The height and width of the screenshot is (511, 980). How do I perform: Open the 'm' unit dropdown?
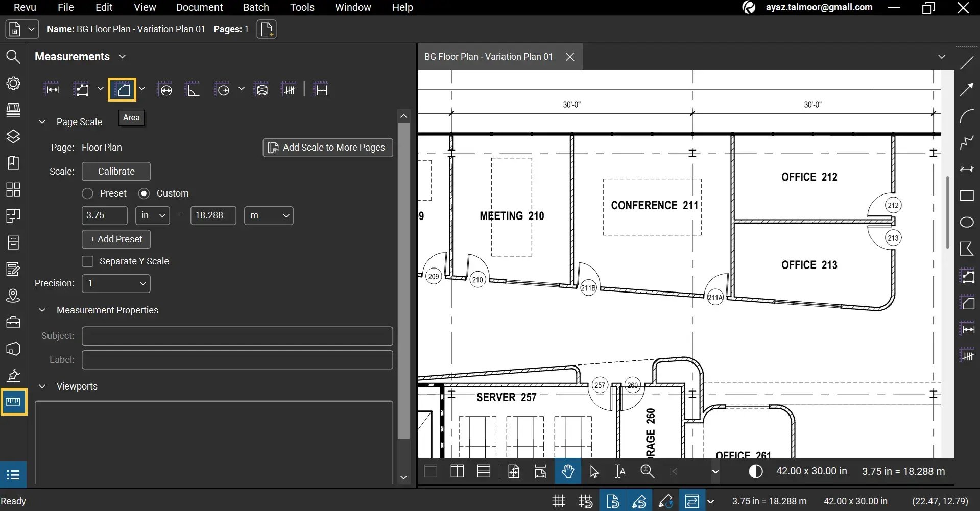(269, 215)
